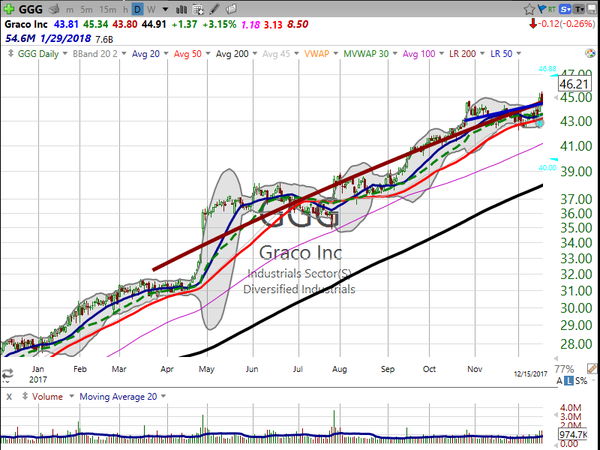Toggle the L log scale option
Screen dimensions: 600x450
(x=569, y=381)
